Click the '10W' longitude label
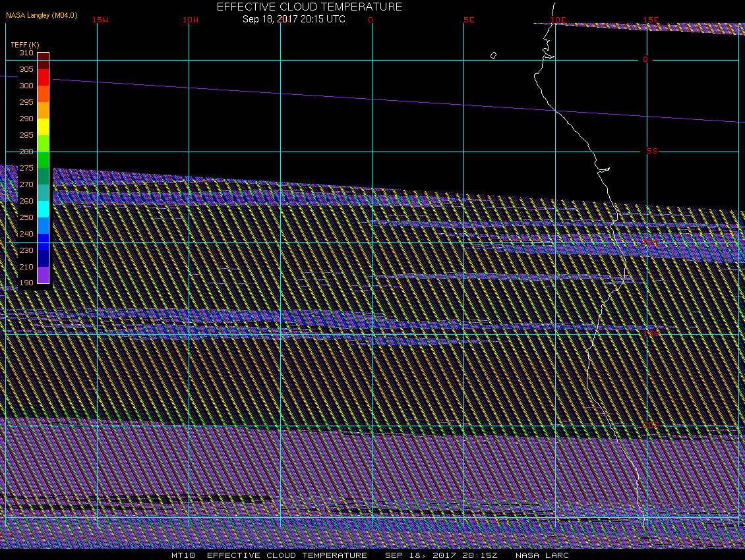Image resolution: width=745 pixels, height=560 pixels. pos(191,20)
